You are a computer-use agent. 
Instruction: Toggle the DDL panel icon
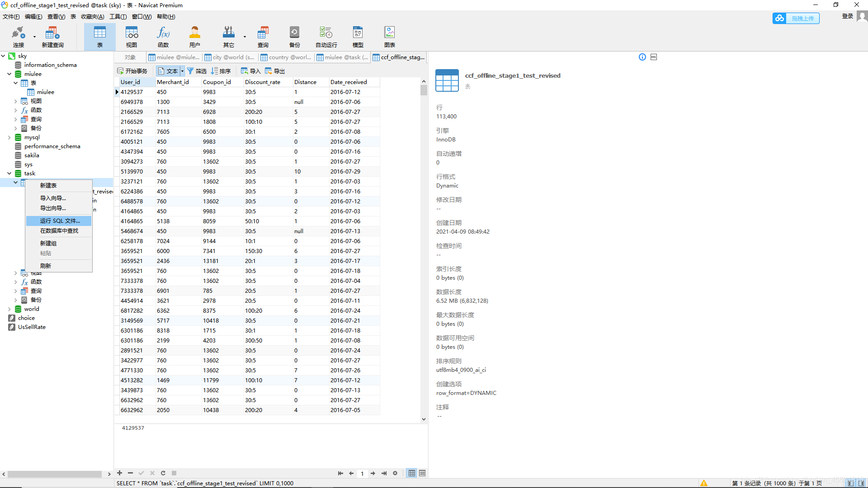click(653, 57)
